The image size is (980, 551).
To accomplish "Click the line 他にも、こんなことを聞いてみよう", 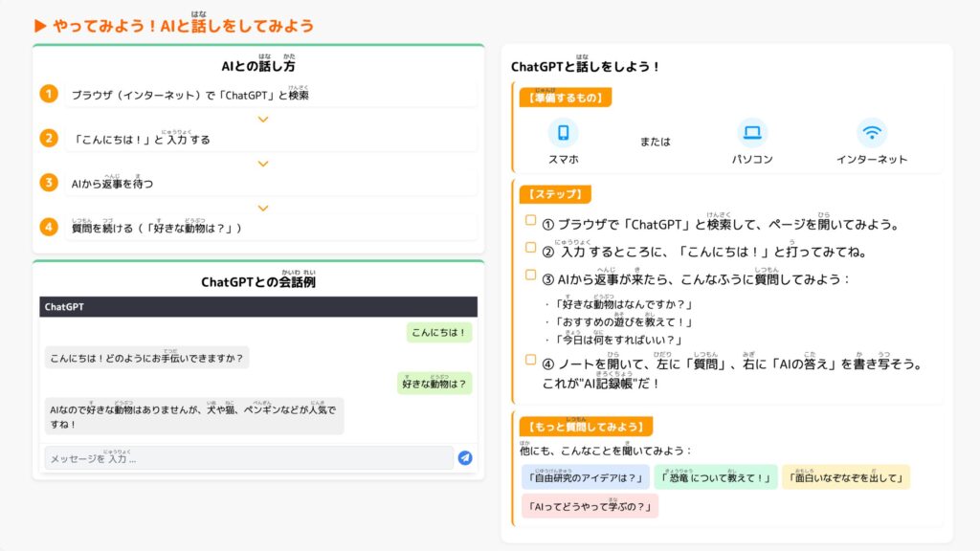I will click(606, 451).
